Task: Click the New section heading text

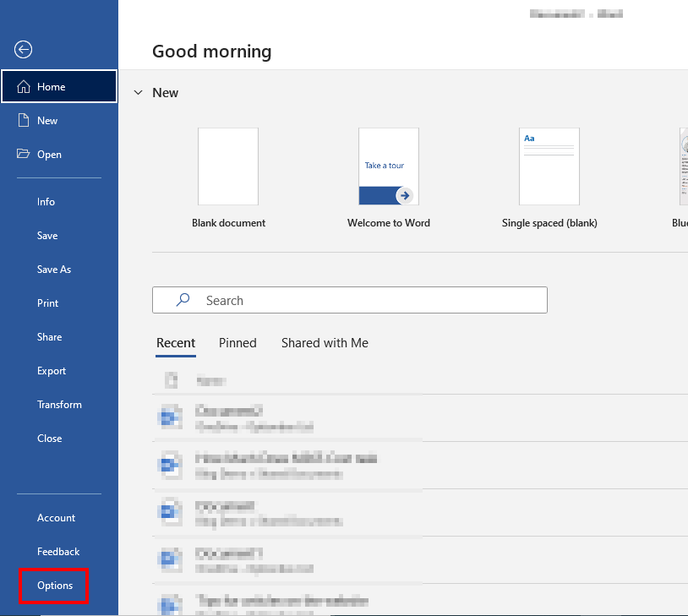Action: point(166,93)
